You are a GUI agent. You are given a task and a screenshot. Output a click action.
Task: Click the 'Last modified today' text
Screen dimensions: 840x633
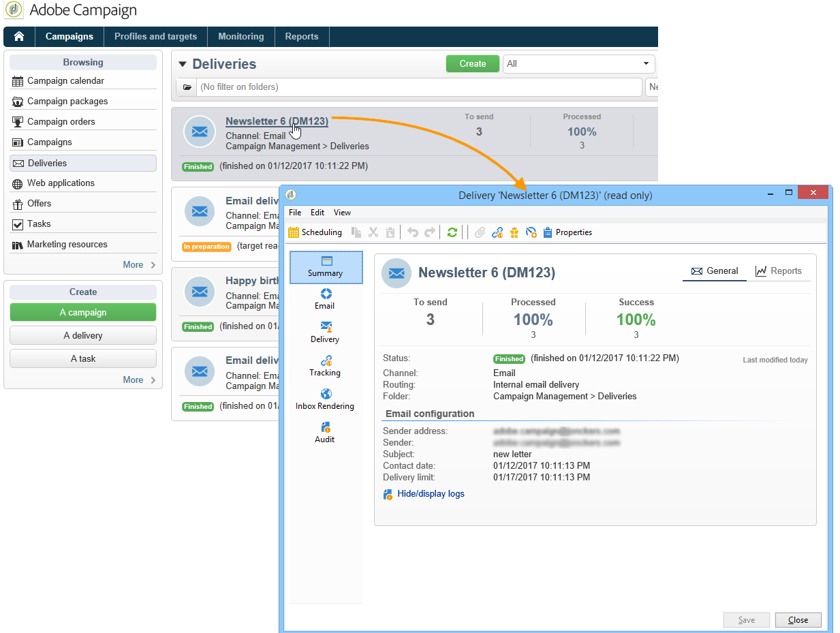[x=775, y=360]
